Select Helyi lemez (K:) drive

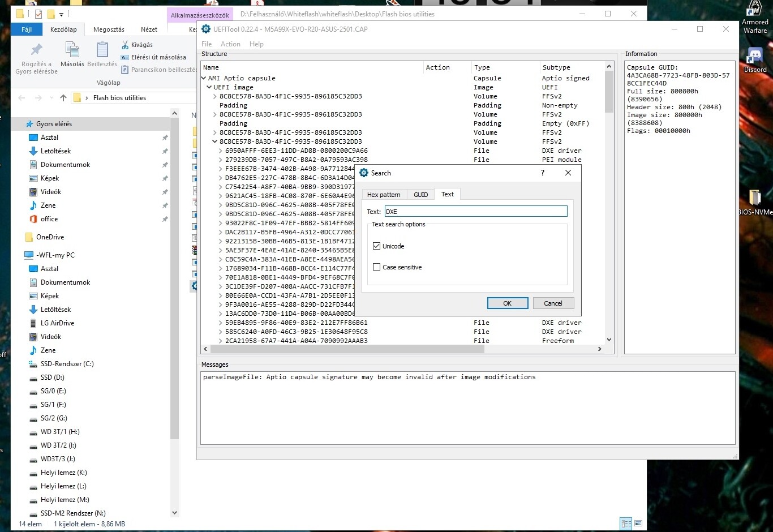coord(63,473)
